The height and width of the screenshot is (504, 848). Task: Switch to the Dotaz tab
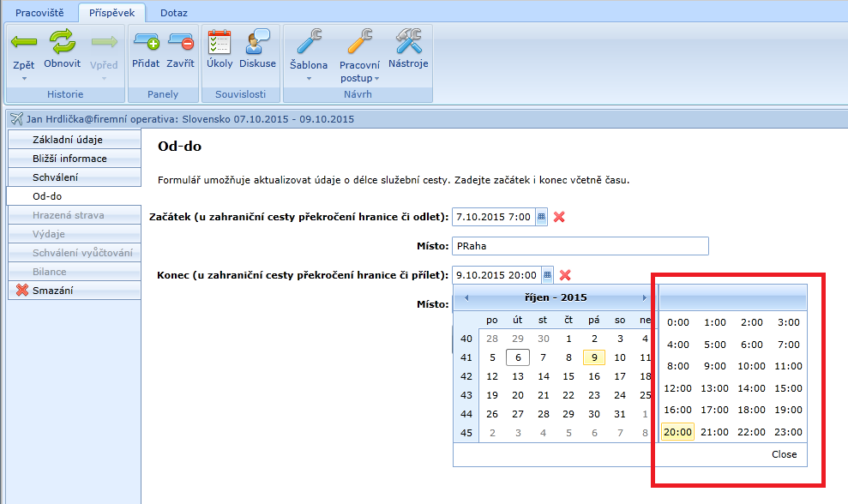(x=174, y=13)
